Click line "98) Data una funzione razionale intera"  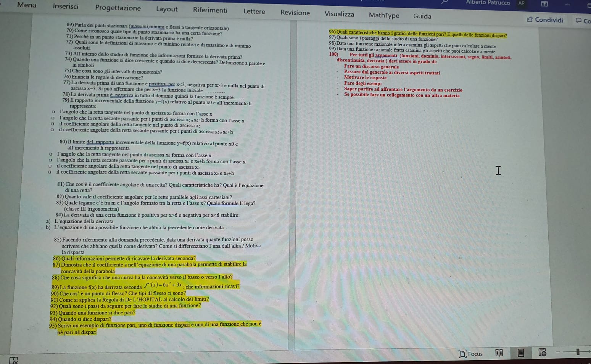tap(412, 45)
